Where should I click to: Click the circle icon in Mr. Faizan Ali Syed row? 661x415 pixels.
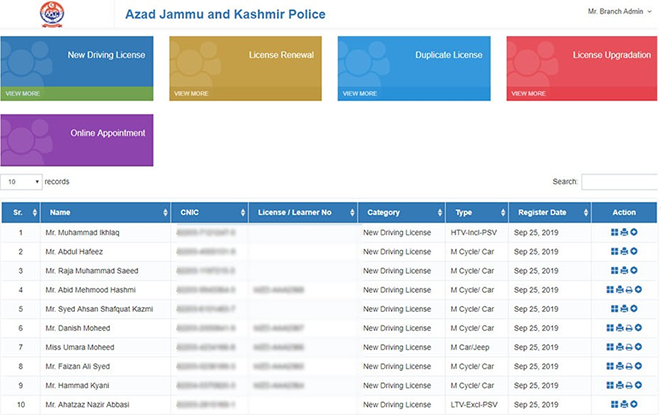[638, 366]
